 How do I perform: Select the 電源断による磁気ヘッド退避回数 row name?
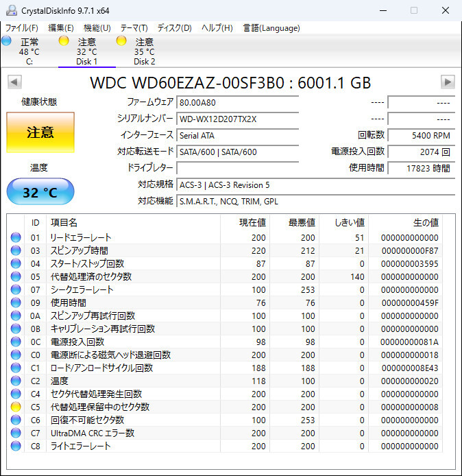pos(110,355)
